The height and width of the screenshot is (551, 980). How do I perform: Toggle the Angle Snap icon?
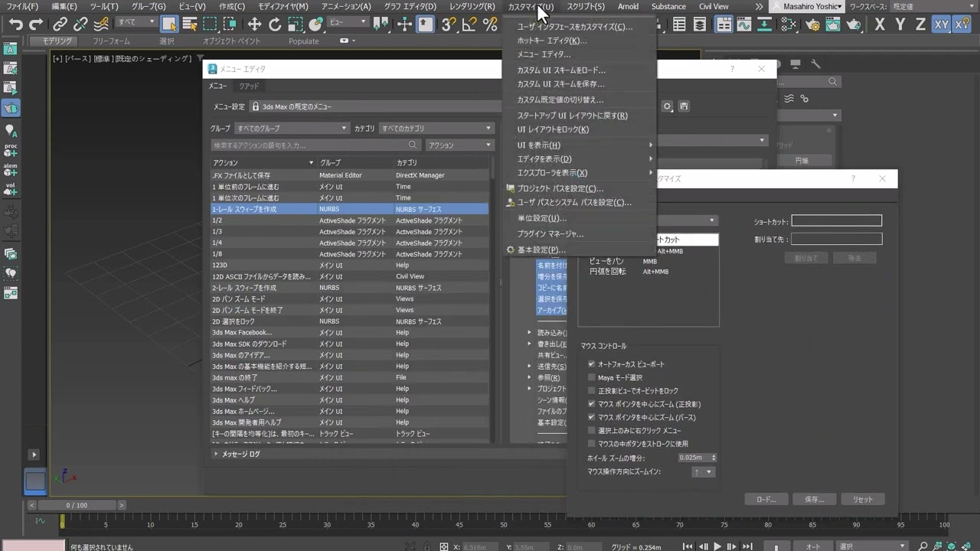[469, 24]
